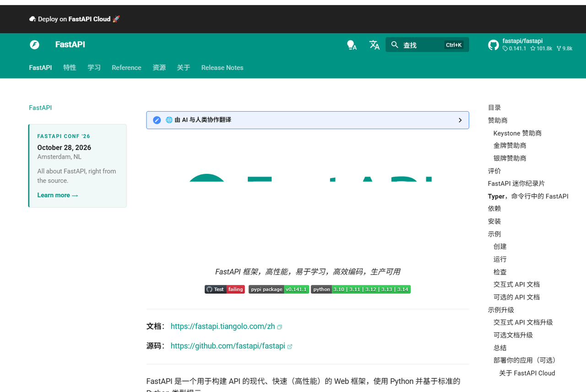Go to the Release Notes tab
The height and width of the screenshot is (392, 586).
tap(222, 67)
